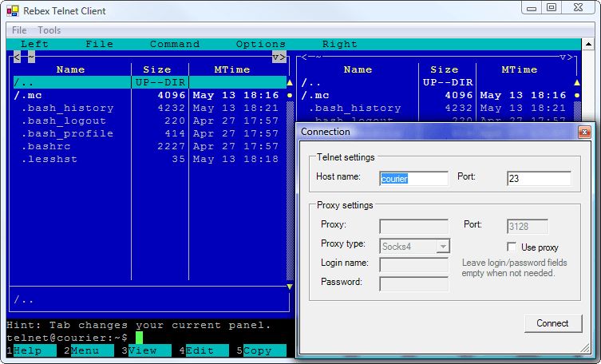The height and width of the screenshot is (364, 601).
Task: Click the left panel yellow scroll-down triangle
Action: pyautogui.click(x=290, y=287)
